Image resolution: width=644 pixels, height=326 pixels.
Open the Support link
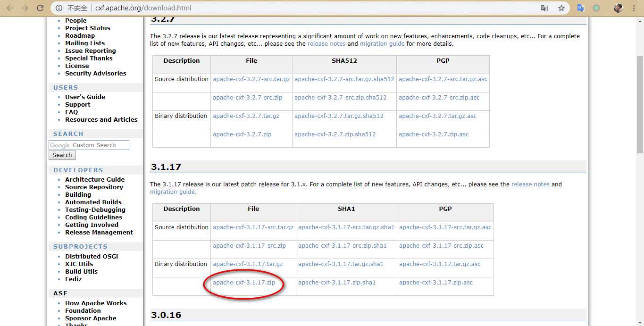[78, 104]
